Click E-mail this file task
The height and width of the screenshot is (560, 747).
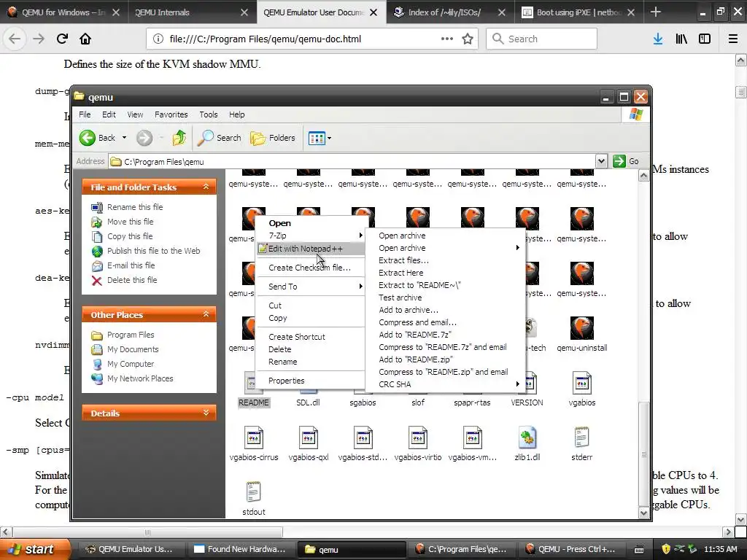131,265
